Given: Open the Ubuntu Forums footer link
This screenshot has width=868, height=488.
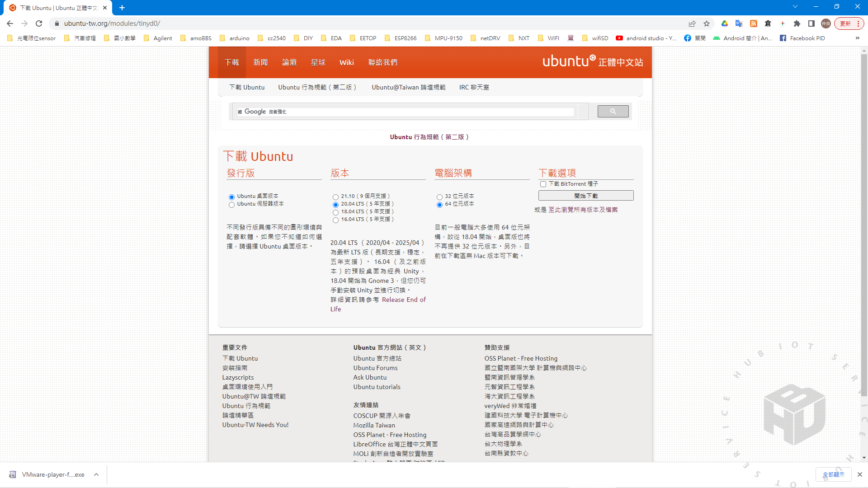Looking at the screenshot, I should pos(375,368).
